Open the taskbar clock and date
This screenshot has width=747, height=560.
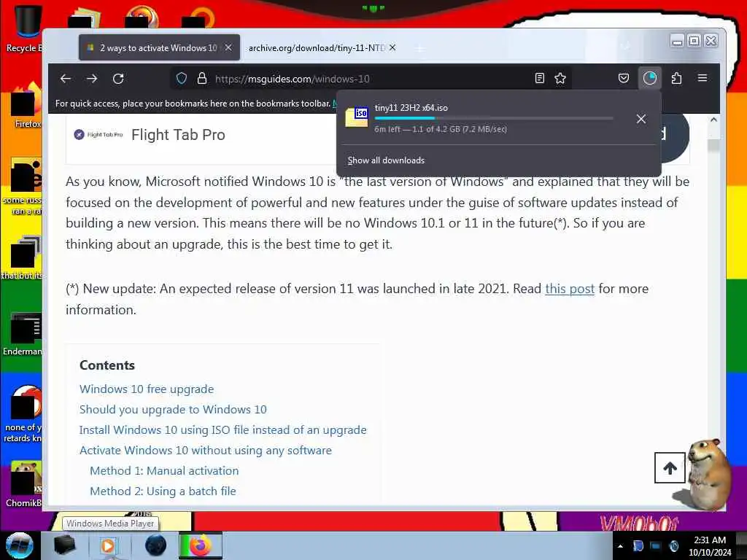[x=710, y=546]
